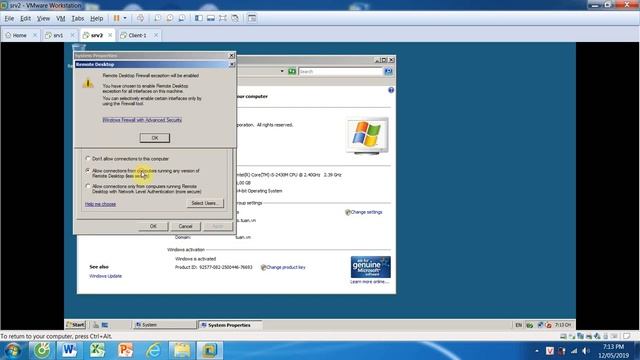Open the power options dropdown arrow
Image resolution: width=640 pixels, height=360 pixels.
click(x=125, y=18)
